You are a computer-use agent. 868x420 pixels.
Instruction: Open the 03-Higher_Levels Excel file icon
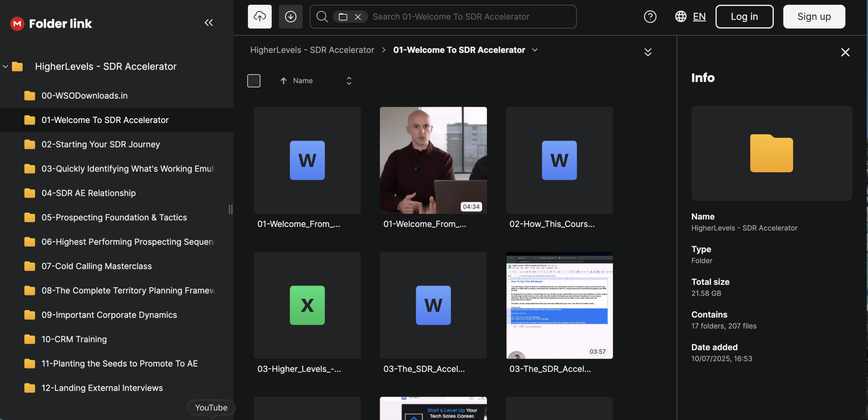click(307, 305)
